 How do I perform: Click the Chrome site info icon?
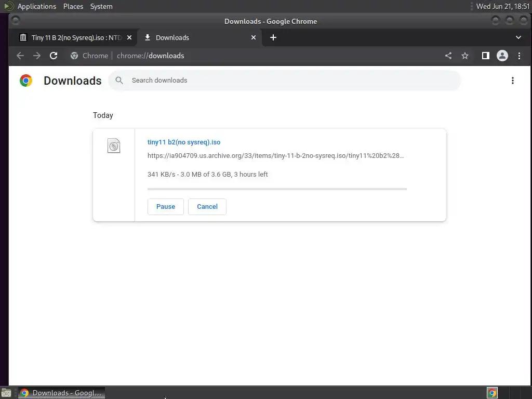(74, 56)
